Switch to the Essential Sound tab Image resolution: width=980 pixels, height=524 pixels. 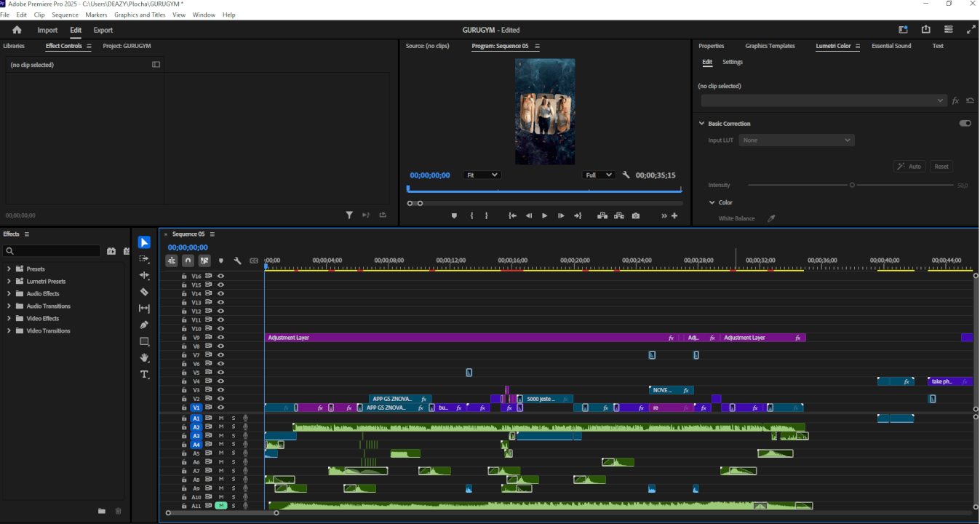click(891, 46)
